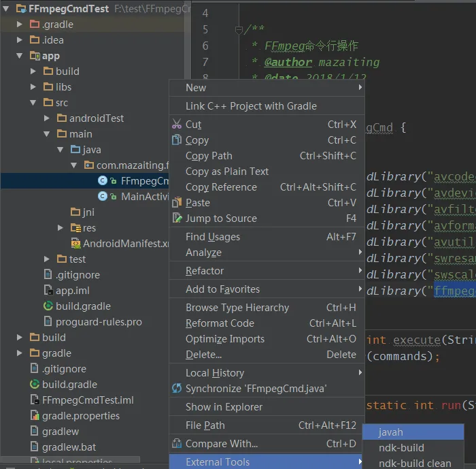This screenshot has width=476, height=469.
Task: Choose Link C++ Project with Gradle
Action: [x=267, y=106]
